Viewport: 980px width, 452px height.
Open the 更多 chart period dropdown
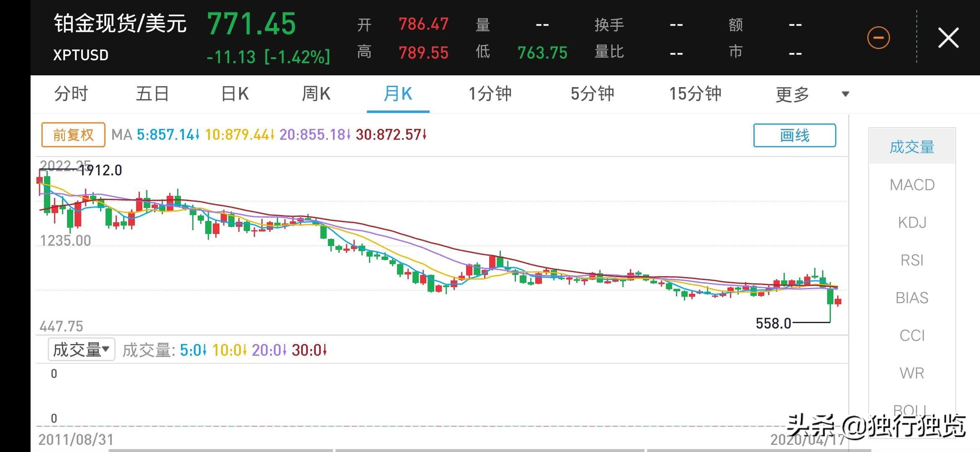792,94
